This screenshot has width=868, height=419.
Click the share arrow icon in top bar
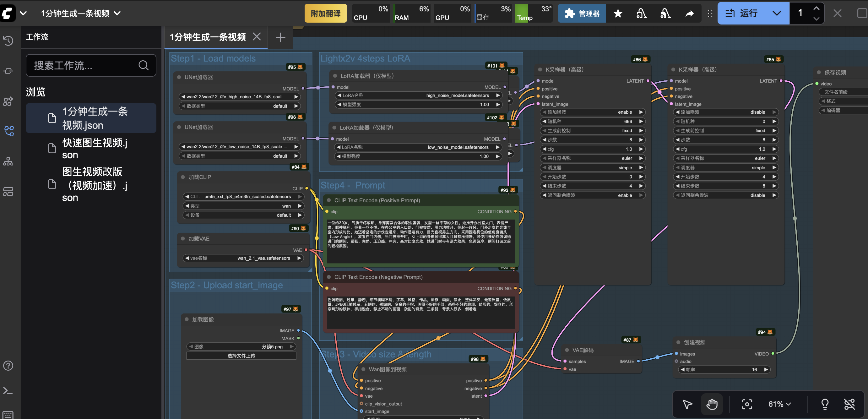click(x=689, y=14)
